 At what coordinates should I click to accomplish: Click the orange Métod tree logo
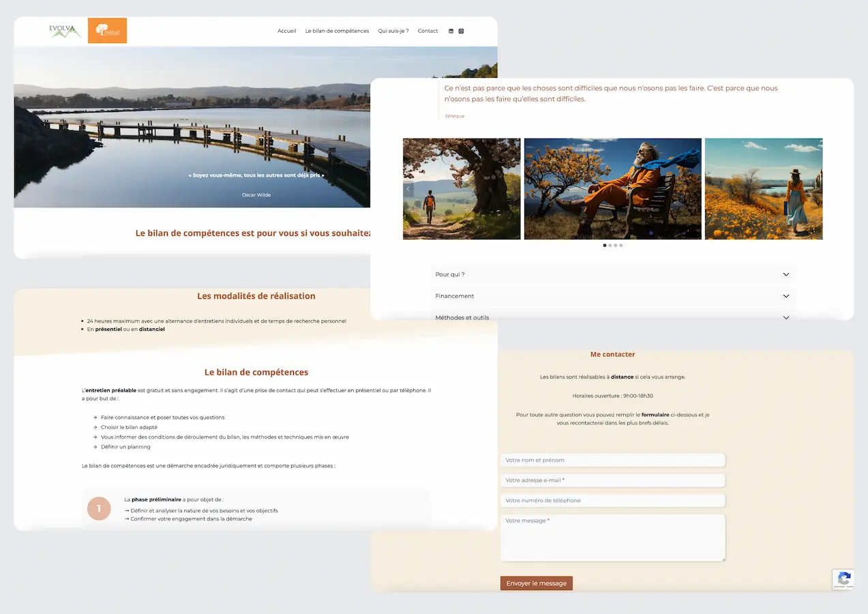click(107, 31)
